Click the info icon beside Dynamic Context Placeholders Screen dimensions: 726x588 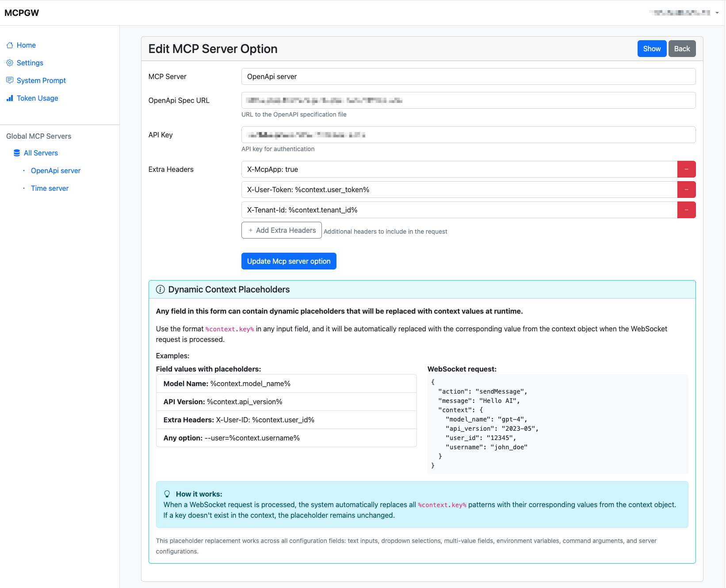tap(160, 289)
